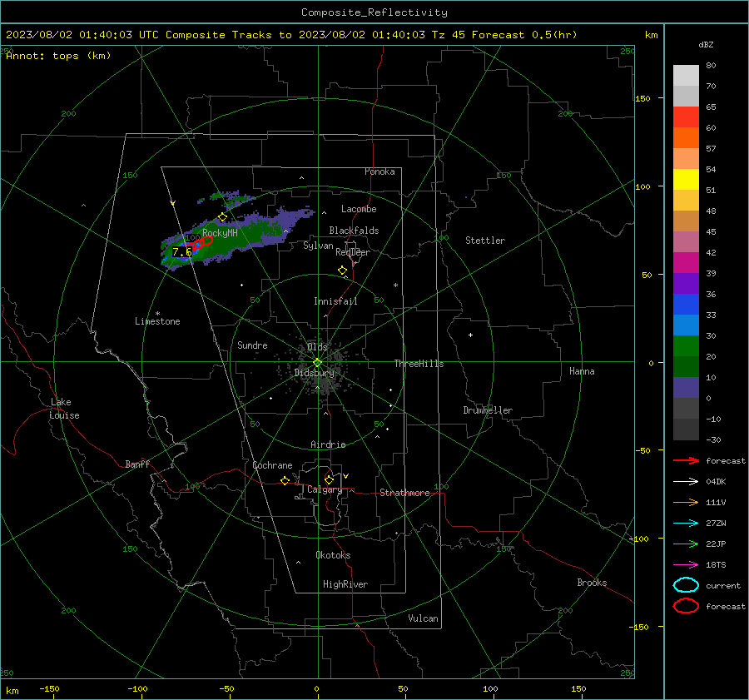The height and width of the screenshot is (700, 749).
Task: Select the yellow diamond marker near Cochrane
Action: pyautogui.click(x=285, y=481)
